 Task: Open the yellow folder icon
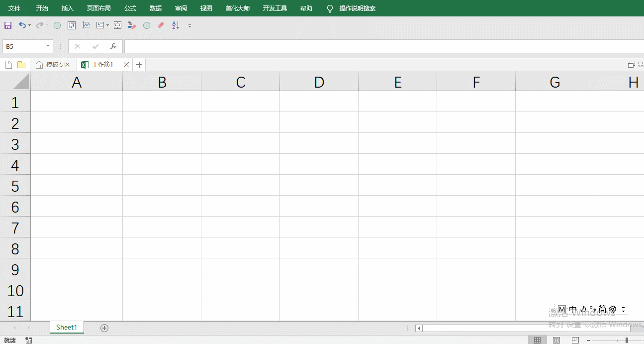coord(21,65)
